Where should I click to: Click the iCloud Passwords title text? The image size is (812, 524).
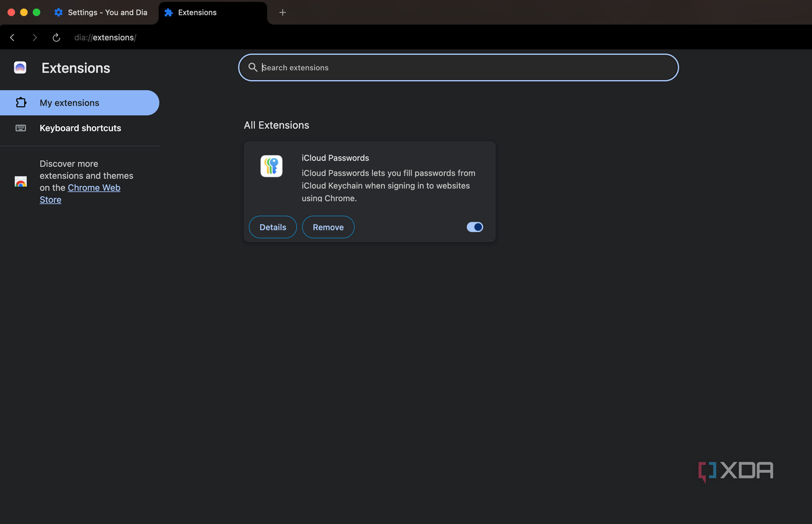pos(335,158)
